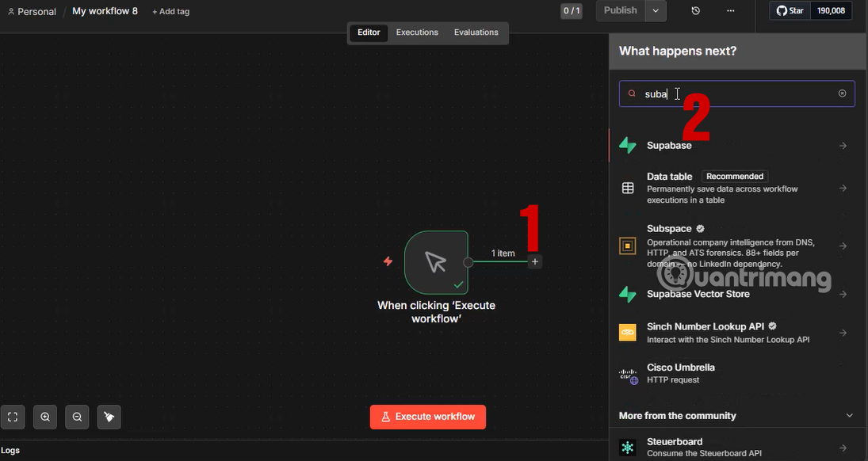Select the Supabase Vector Store icon

(628, 294)
